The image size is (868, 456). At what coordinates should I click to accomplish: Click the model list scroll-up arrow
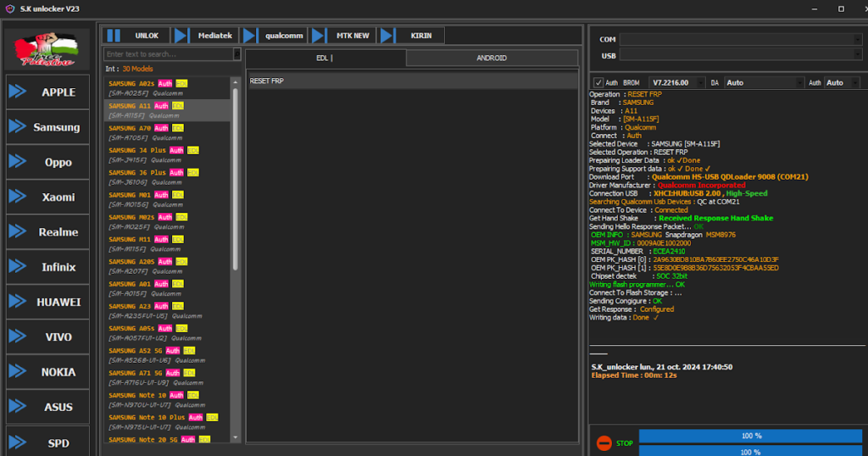pyautogui.click(x=236, y=82)
